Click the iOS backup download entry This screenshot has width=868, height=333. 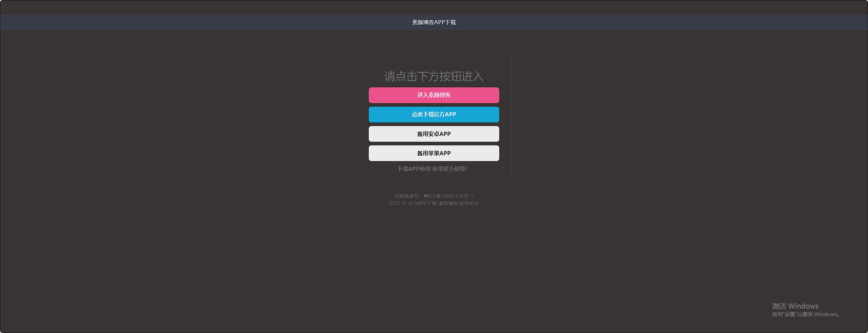click(434, 153)
